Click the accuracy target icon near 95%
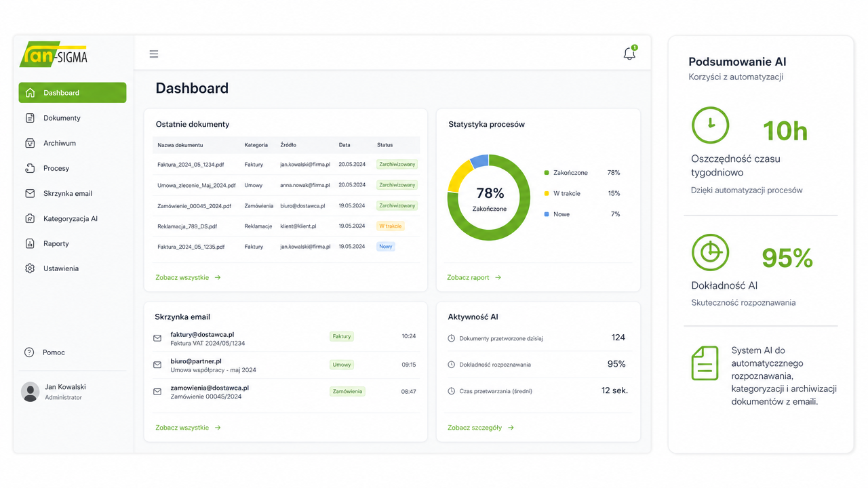 coord(710,253)
